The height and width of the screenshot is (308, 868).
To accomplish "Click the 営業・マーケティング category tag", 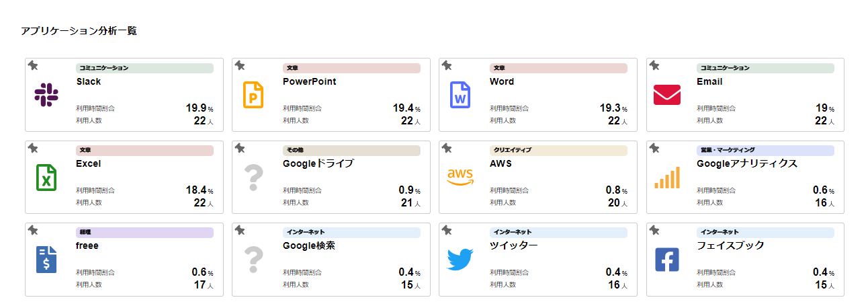I will [765, 150].
